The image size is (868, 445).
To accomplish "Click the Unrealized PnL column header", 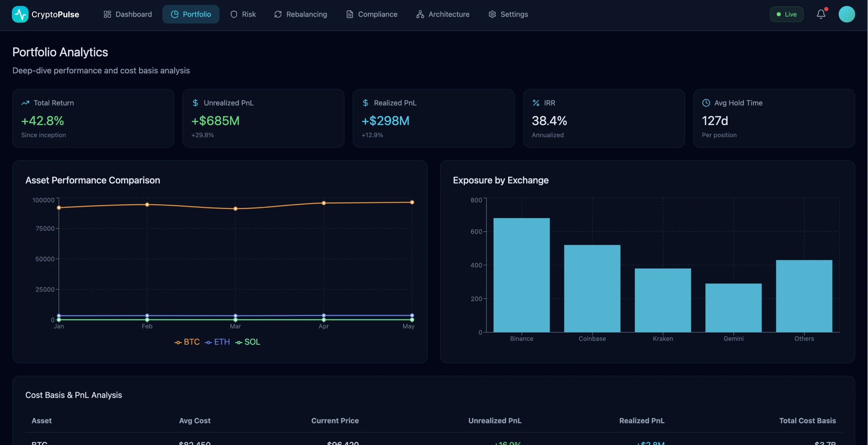I will (x=495, y=420).
